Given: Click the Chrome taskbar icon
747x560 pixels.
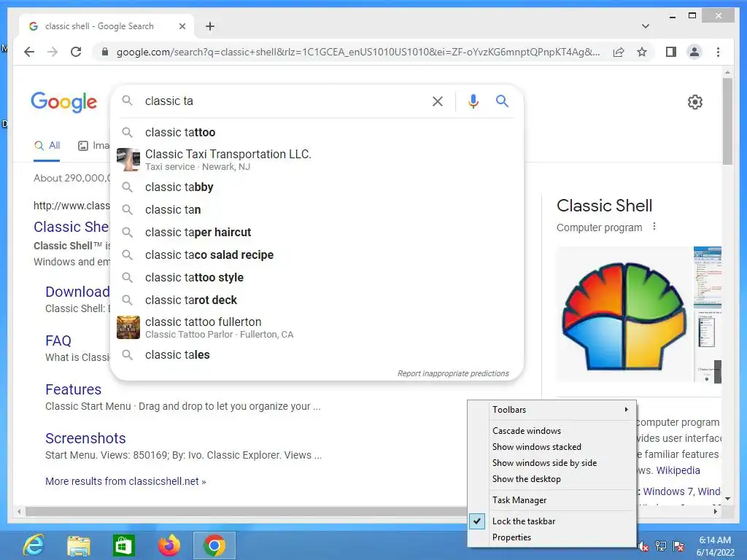Looking at the screenshot, I should point(214,545).
